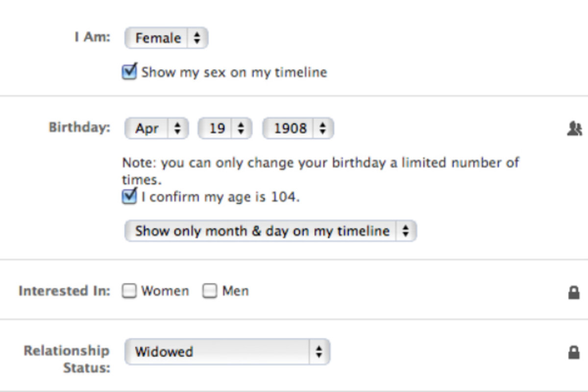Open the birthday day 19 dropdown
588x392 pixels.
pos(225,128)
